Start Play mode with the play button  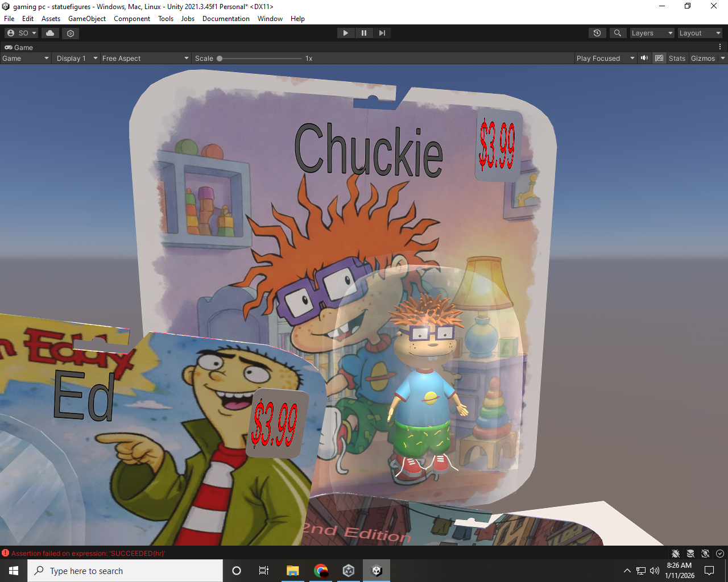pos(345,33)
